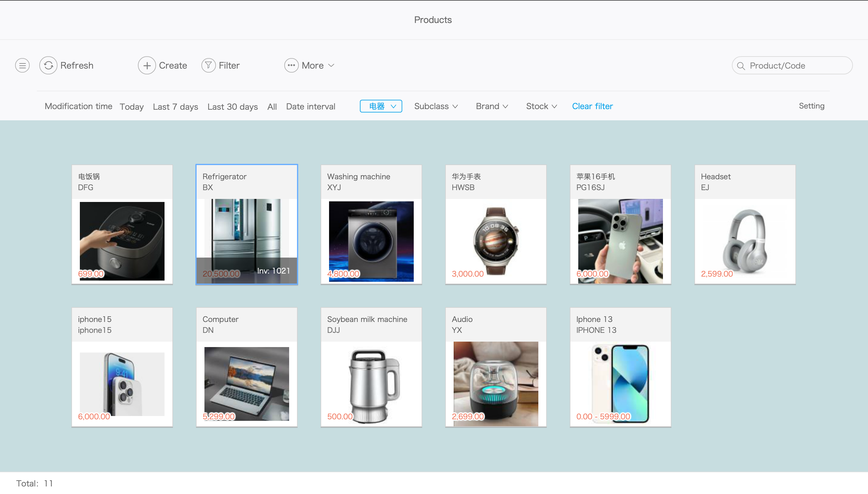Screen dimensions: 868x494
Task: Select the Today time filter
Action: [132, 106]
